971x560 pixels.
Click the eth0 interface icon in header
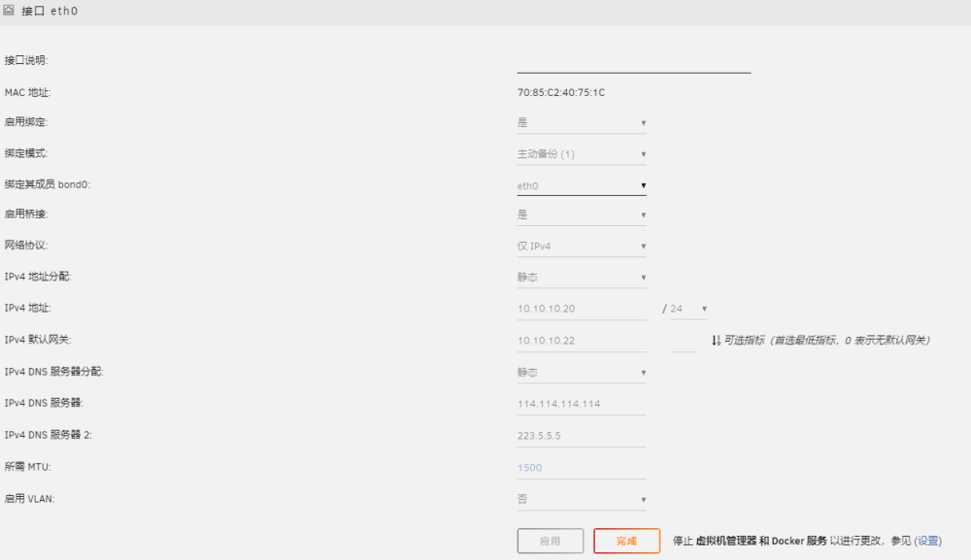click(8, 10)
